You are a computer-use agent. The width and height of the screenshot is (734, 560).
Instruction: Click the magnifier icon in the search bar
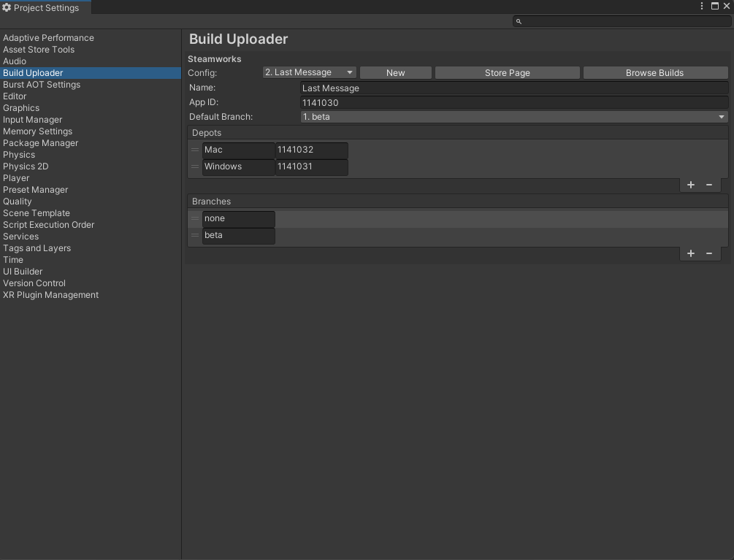[x=519, y=21]
